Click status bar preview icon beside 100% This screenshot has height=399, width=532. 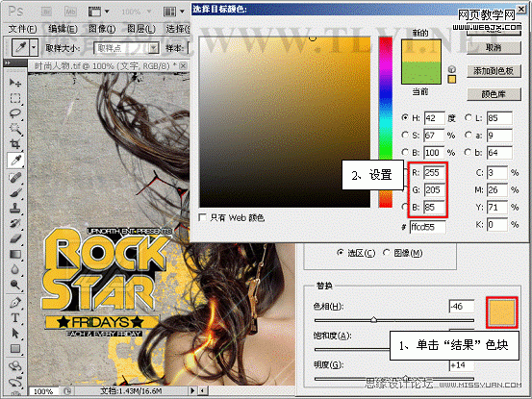67,391
